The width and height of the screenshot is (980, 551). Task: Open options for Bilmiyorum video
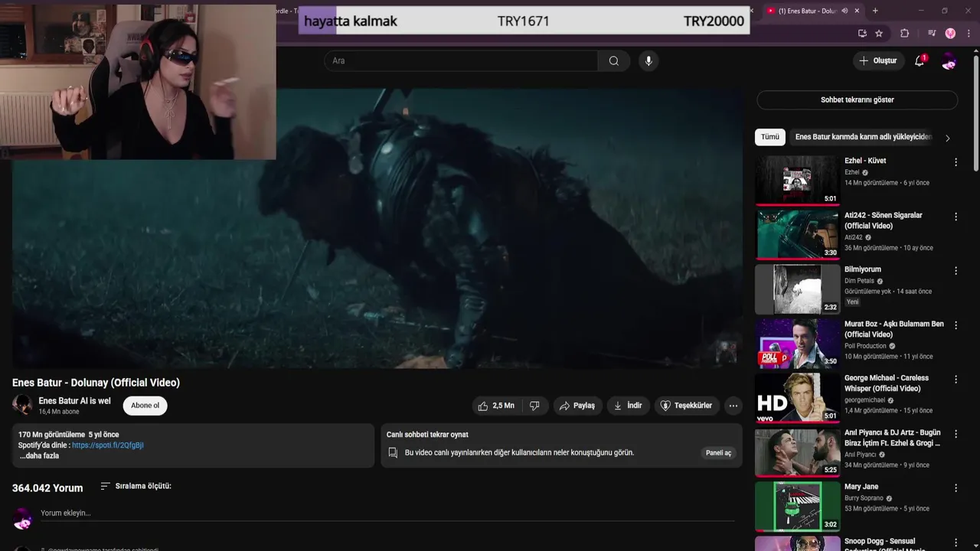[955, 271]
